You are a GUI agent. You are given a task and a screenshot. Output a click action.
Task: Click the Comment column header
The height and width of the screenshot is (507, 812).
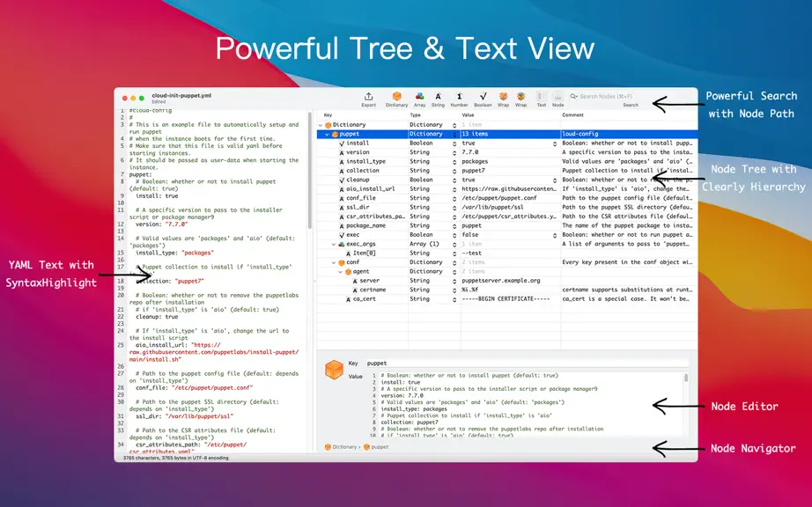pyautogui.click(x=572, y=114)
